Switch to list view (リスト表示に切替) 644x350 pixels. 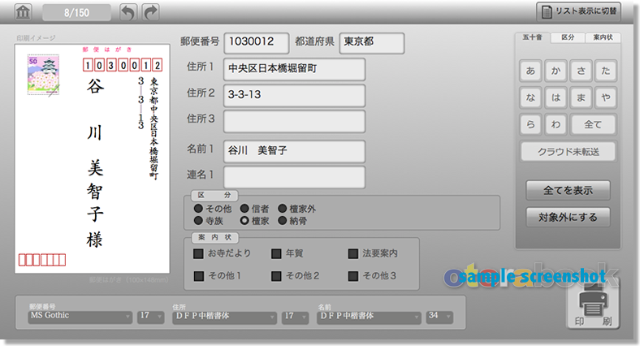577,11
